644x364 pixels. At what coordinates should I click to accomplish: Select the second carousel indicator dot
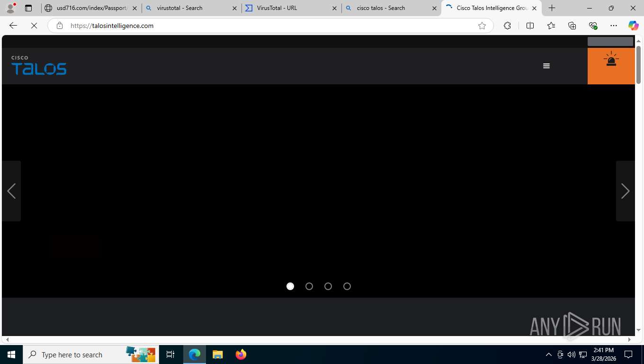(309, 286)
